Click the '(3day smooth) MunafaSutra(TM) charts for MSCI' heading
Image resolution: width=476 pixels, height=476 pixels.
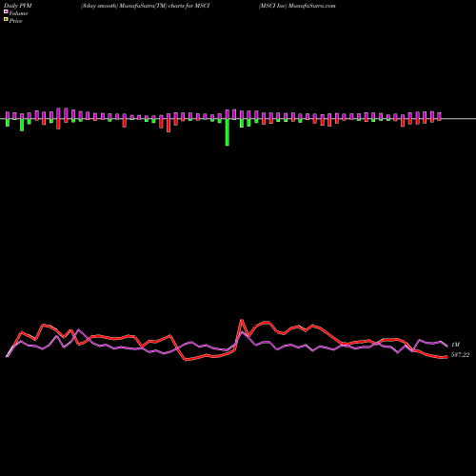[x=145, y=6]
